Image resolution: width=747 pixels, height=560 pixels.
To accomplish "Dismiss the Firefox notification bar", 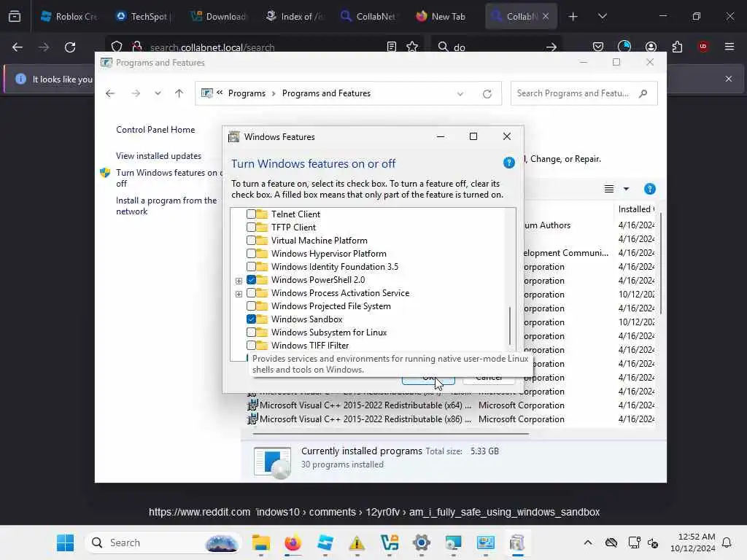I will click(728, 79).
